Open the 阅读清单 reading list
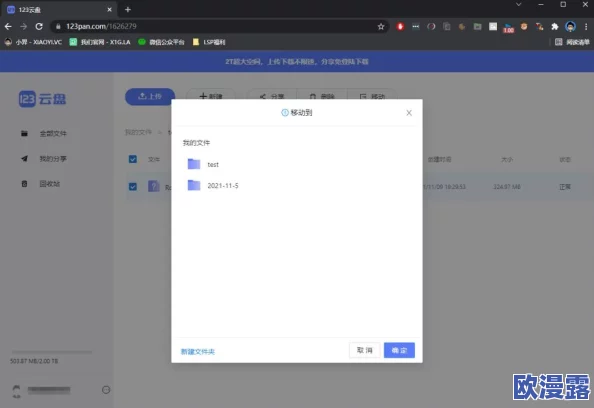The width and height of the screenshot is (594, 408). coord(572,42)
